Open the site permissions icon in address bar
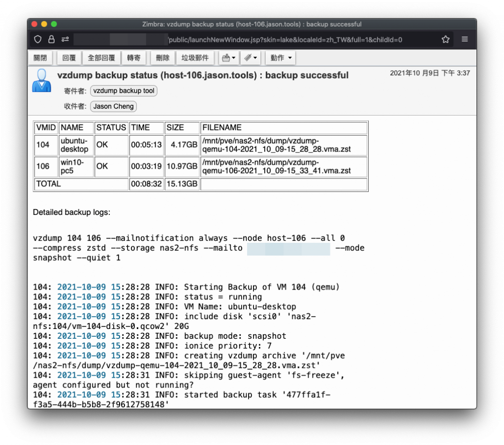This screenshot has height=445, width=504. [65, 39]
